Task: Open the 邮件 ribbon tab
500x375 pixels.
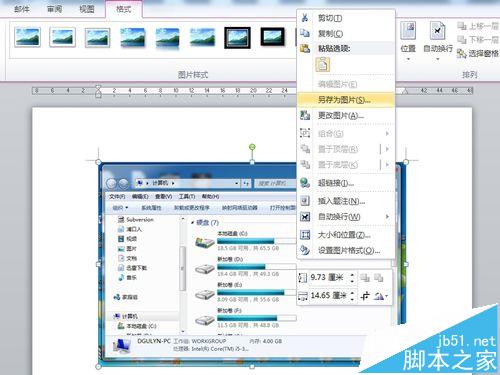Action: click(x=22, y=9)
